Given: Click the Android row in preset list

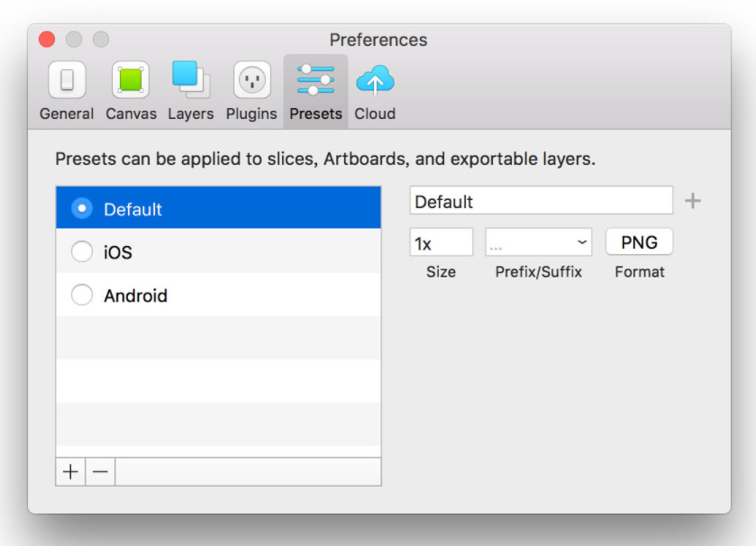Looking at the screenshot, I should (x=218, y=295).
